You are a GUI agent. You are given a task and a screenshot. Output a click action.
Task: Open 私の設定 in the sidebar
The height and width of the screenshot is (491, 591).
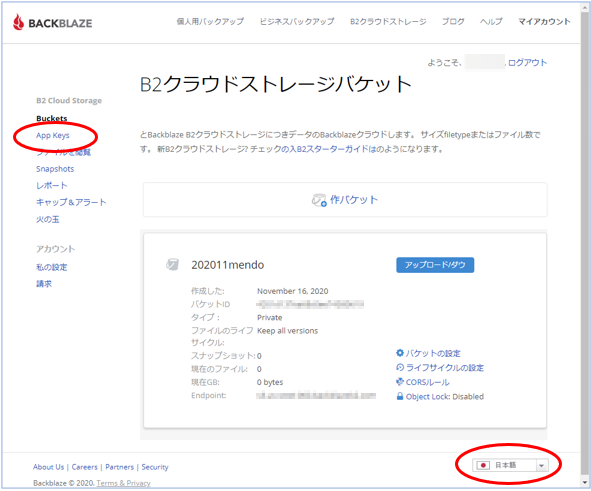point(52,267)
